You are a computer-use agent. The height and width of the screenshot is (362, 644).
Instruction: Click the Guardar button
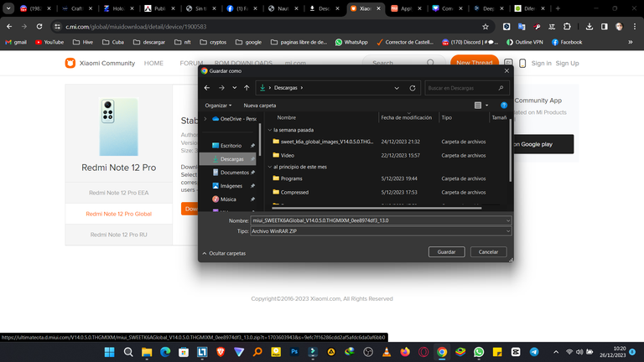tap(446, 252)
